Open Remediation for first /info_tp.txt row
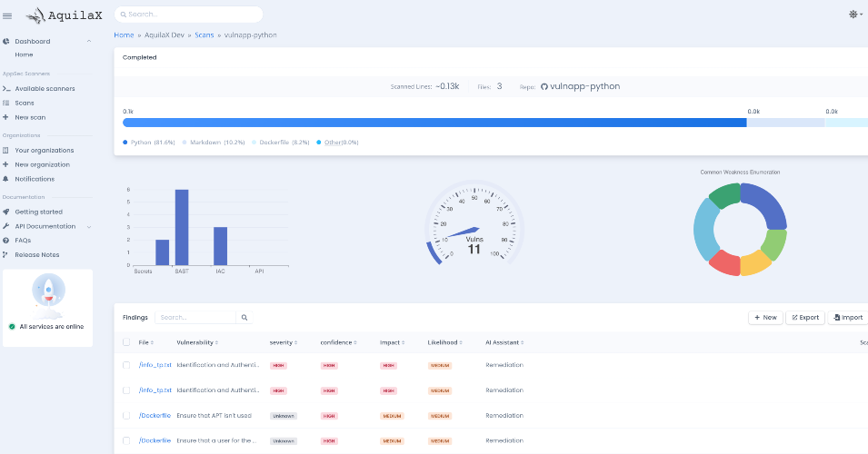This screenshot has width=868, height=454. click(x=504, y=365)
